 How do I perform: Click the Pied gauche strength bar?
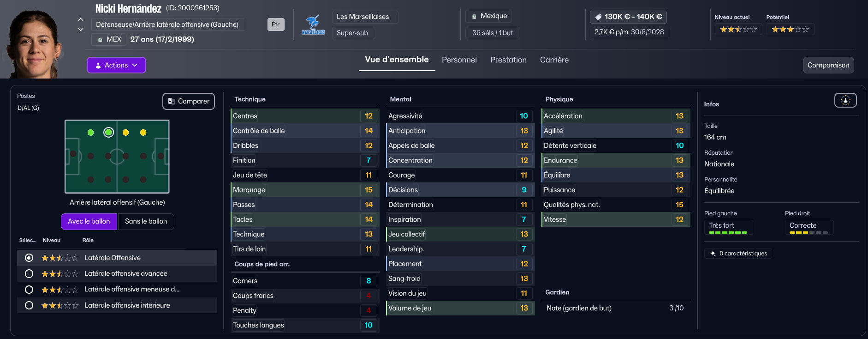click(x=727, y=232)
